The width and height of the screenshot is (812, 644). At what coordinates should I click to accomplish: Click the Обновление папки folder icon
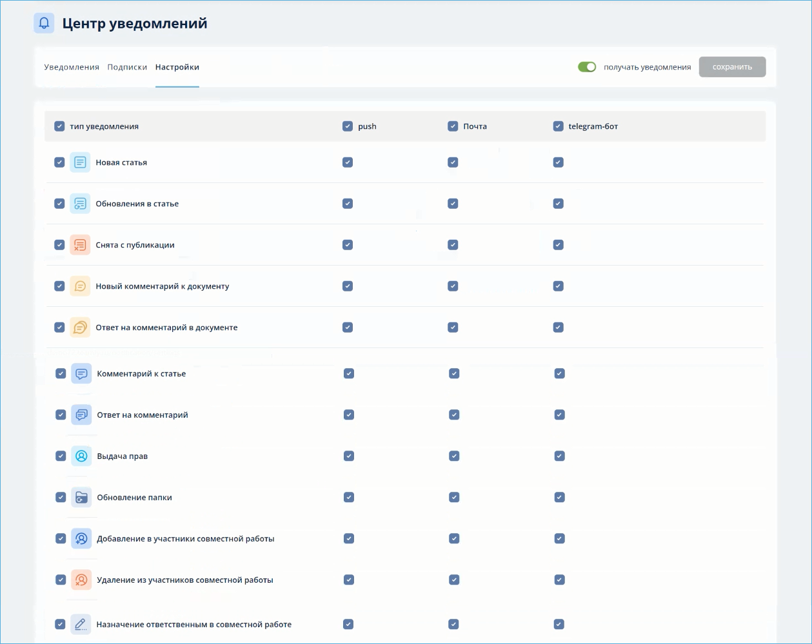click(81, 497)
